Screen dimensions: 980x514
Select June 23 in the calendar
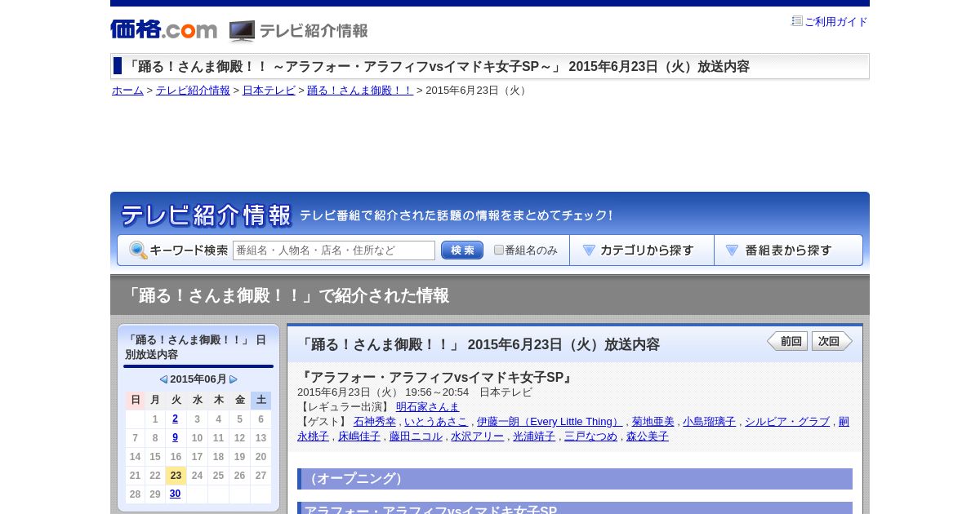pyautogui.click(x=176, y=476)
